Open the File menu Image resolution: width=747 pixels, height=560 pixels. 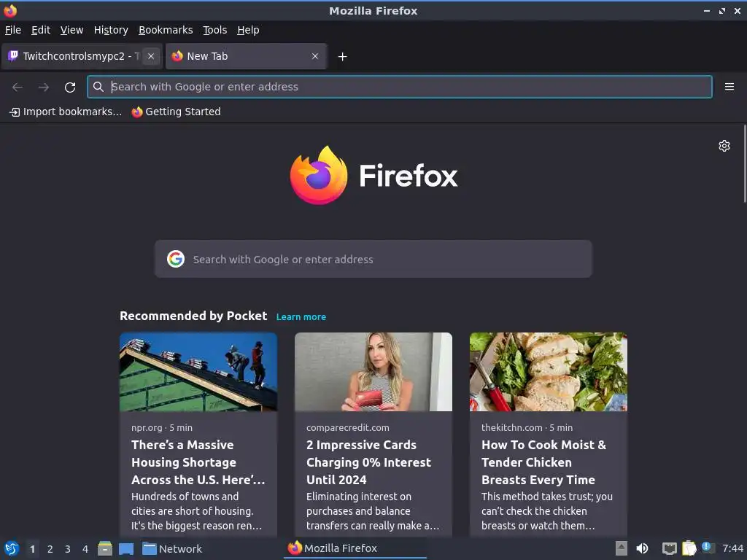coord(13,30)
